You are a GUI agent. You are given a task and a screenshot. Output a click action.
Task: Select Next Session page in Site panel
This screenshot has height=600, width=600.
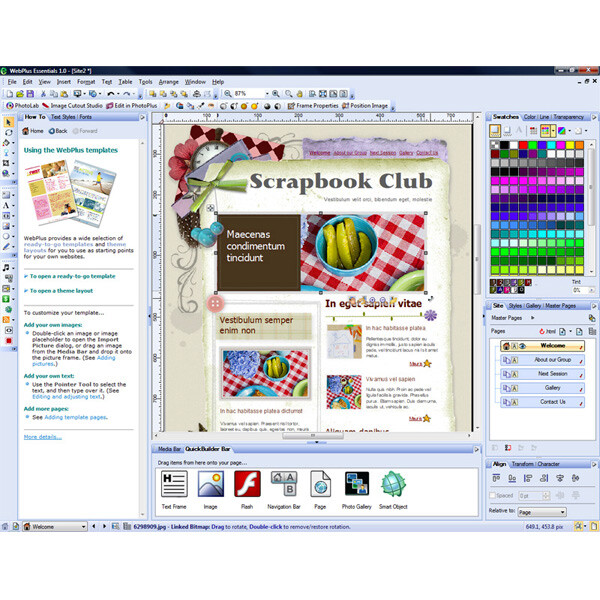[x=542, y=374]
